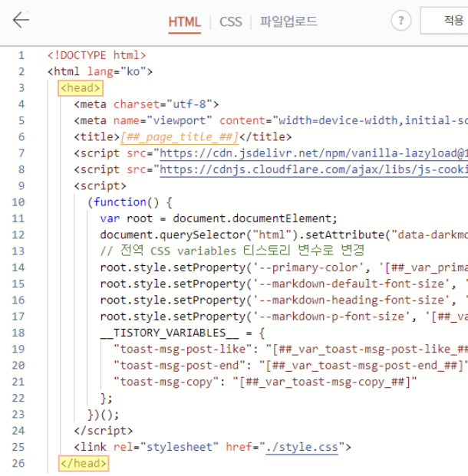Open the 파일업로드 tab
Image resolution: width=468 pixels, height=476 pixels.
point(288,22)
